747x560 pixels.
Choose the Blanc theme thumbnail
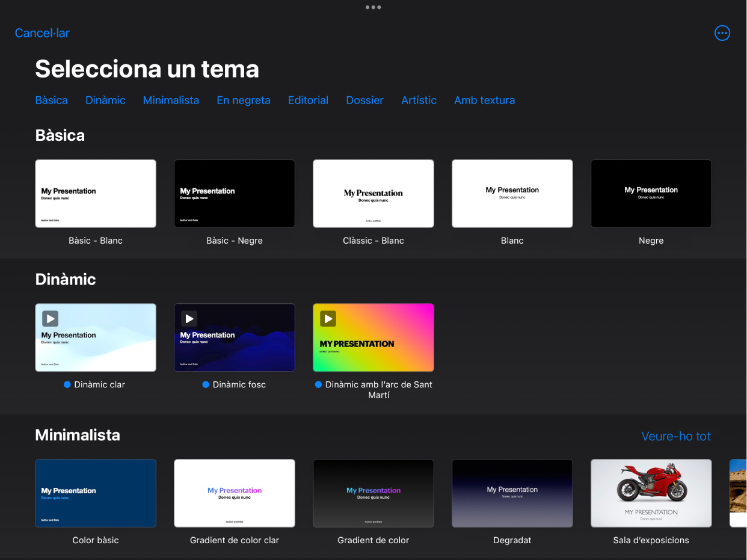[x=512, y=194]
